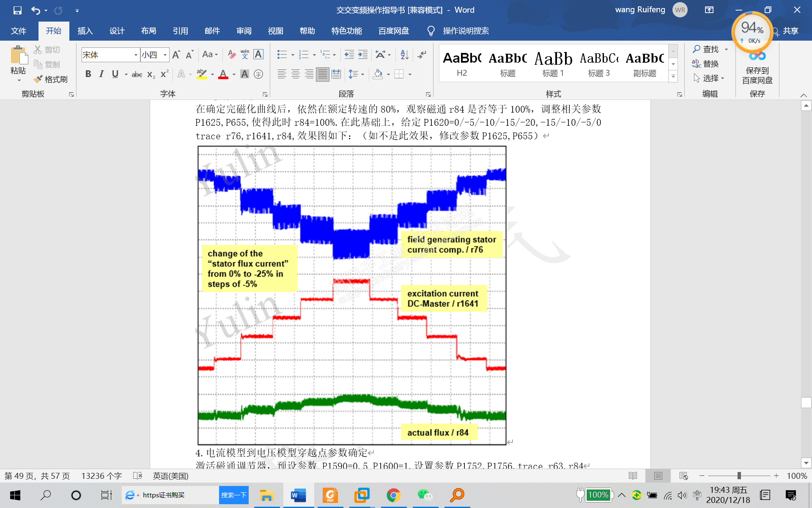Click the shading paint bucket icon

click(378, 74)
